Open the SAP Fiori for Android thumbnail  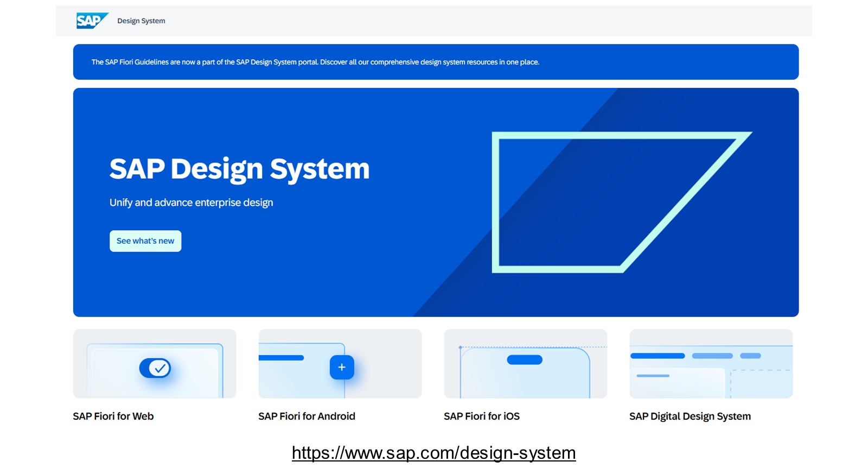(x=340, y=364)
